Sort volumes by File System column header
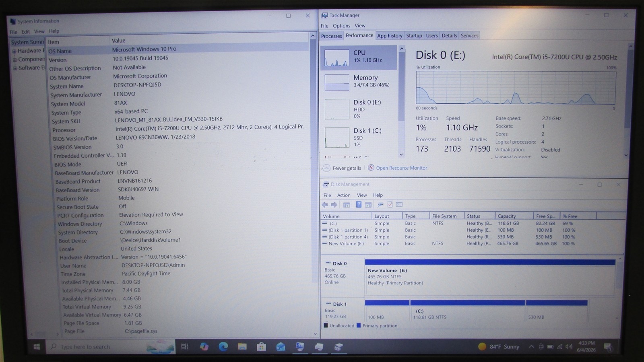Image resolution: width=644 pixels, height=362 pixels. tap(447, 216)
